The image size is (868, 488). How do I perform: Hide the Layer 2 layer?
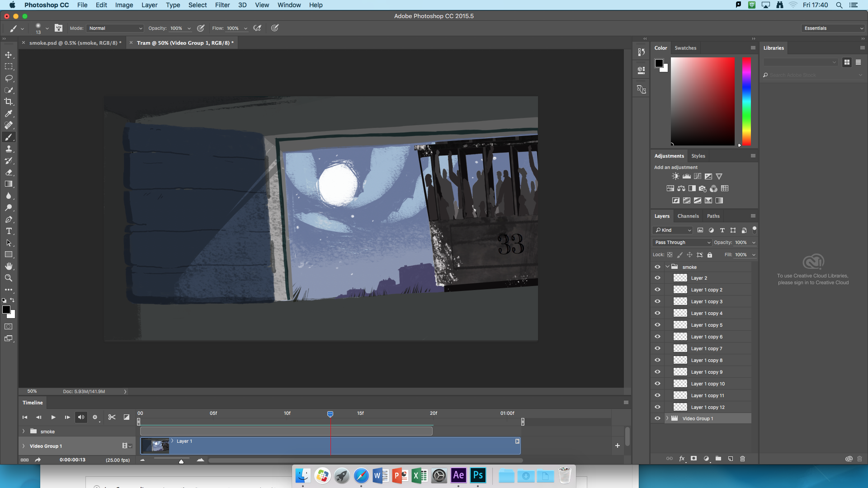(657, 278)
